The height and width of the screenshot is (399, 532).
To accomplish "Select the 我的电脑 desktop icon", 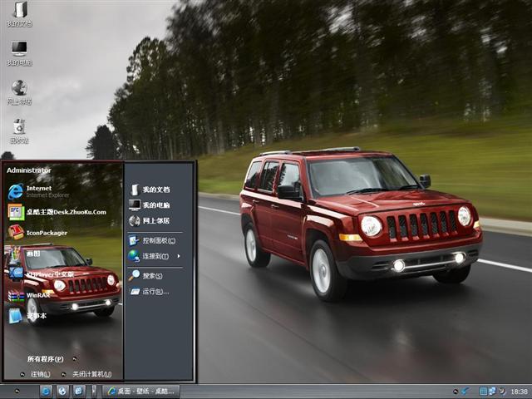I will coord(19,52).
